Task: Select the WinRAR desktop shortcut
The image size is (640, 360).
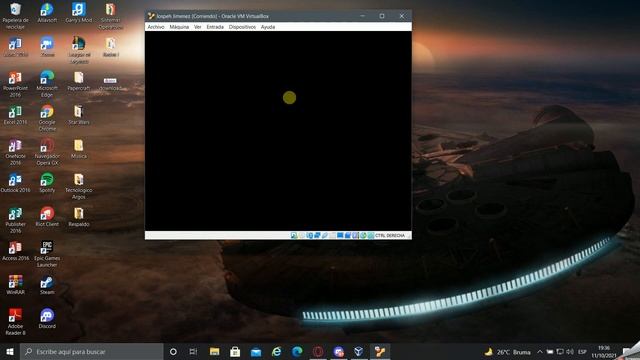Action: coord(15,284)
